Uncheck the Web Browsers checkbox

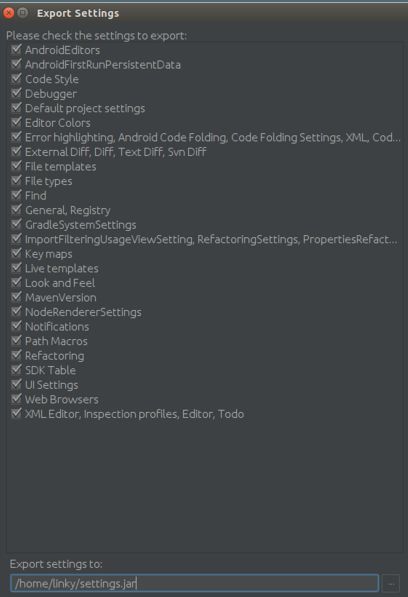16,399
